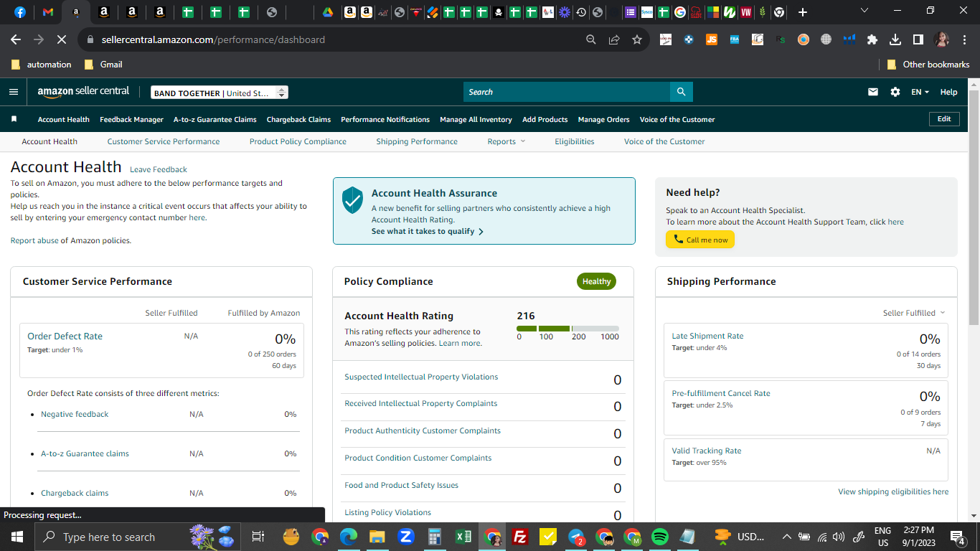Go back to previous page
Image resolution: width=980 pixels, height=551 pixels.
pyautogui.click(x=16, y=39)
